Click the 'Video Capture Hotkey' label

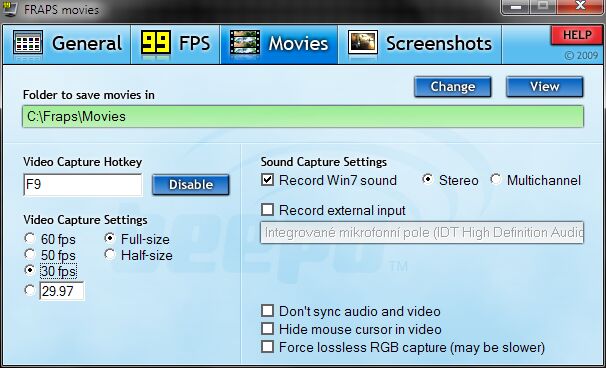(x=83, y=162)
